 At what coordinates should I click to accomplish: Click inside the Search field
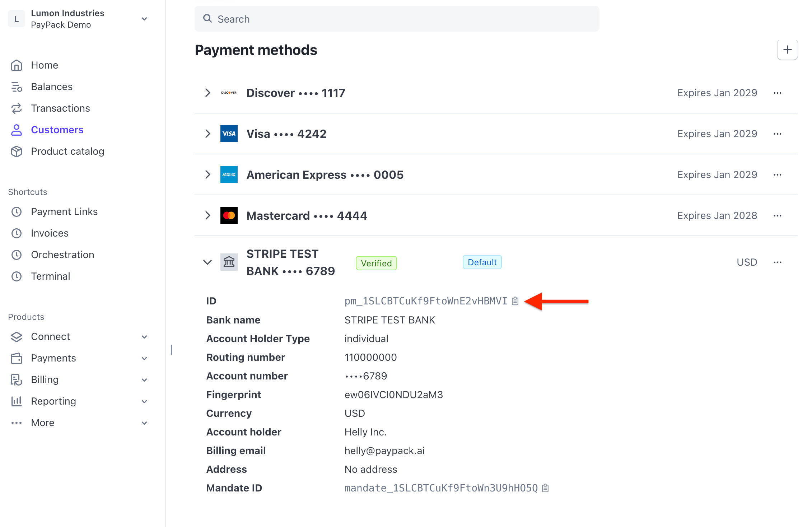(395, 19)
